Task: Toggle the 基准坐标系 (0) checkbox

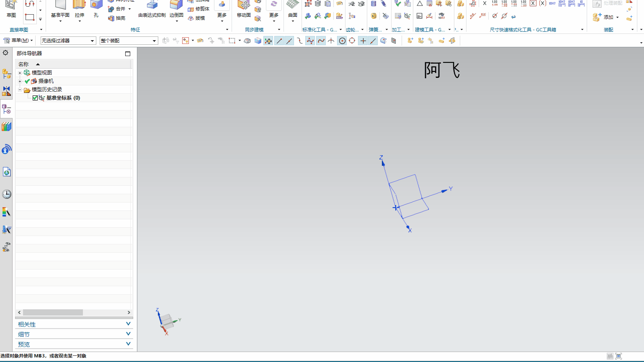Action: click(x=35, y=98)
